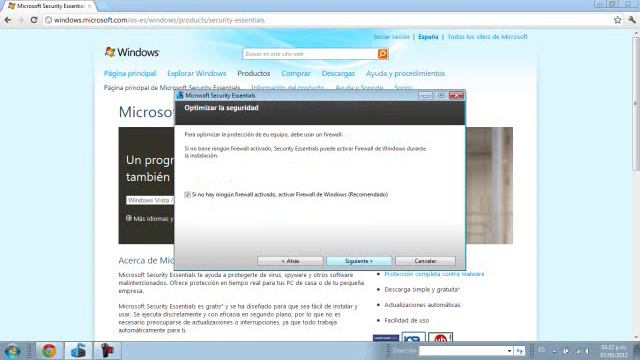Click the page vertical scrollbar thumb
Image resolution: width=640 pixels, height=360 pixels.
coord(636,104)
